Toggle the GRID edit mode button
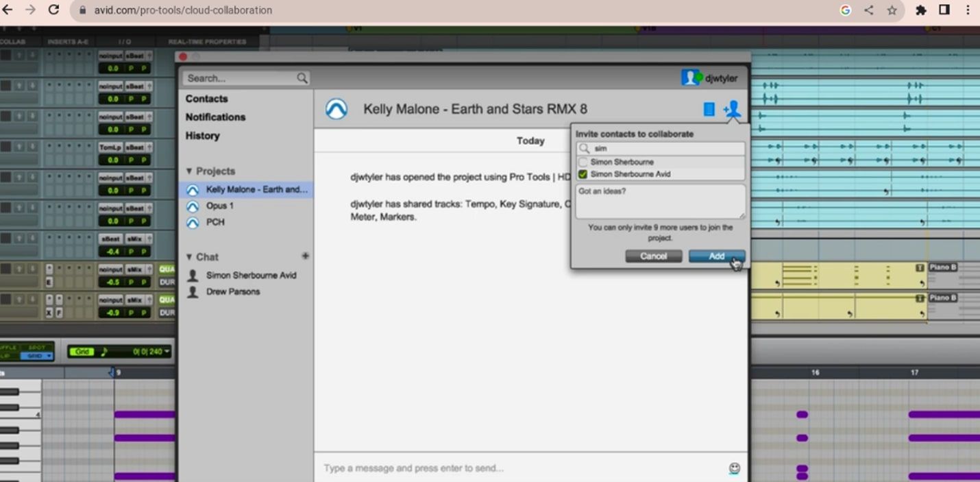980x482 pixels. pyautogui.click(x=35, y=355)
